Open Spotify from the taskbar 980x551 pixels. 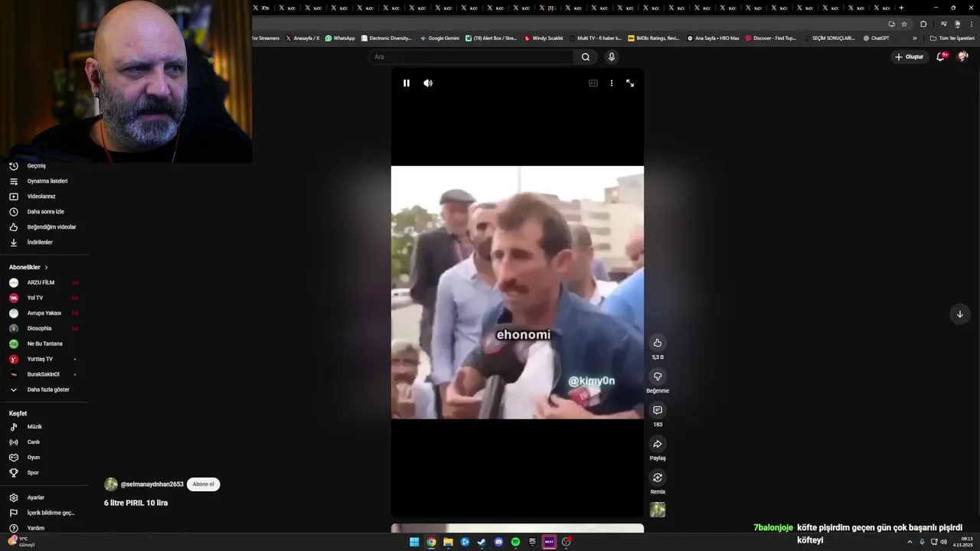tap(515, 542)
